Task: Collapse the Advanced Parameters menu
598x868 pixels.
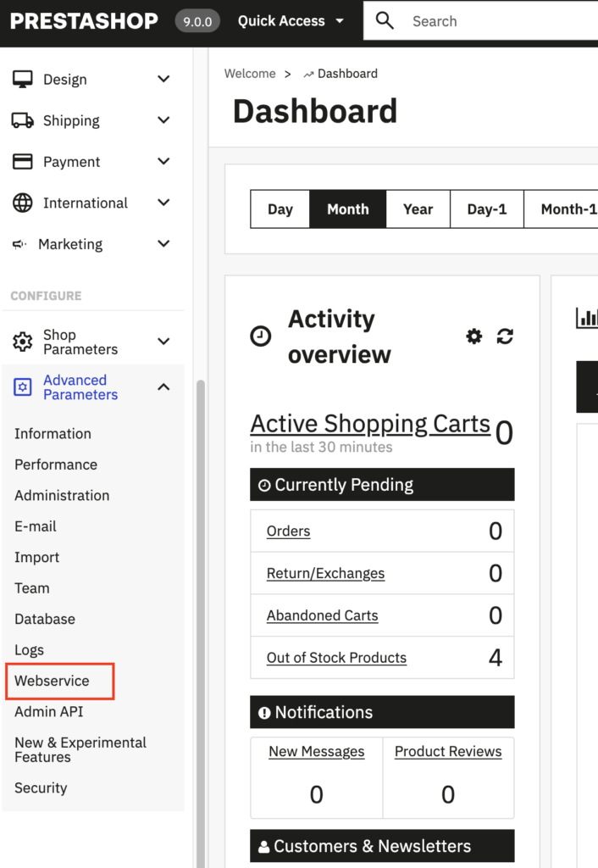Action: pos(163,387)
